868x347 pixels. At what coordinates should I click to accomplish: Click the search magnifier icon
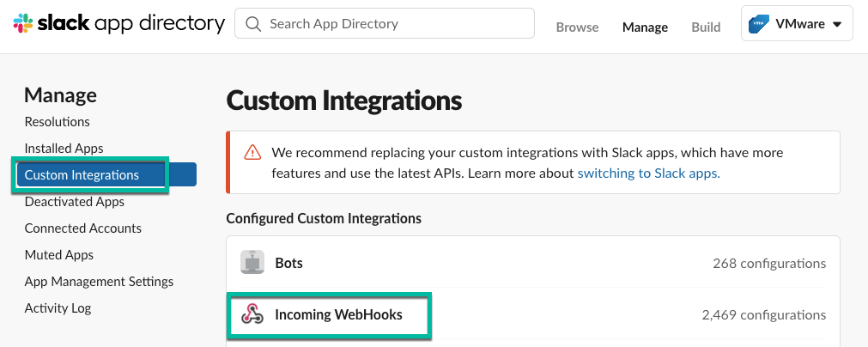click(253, 24)
